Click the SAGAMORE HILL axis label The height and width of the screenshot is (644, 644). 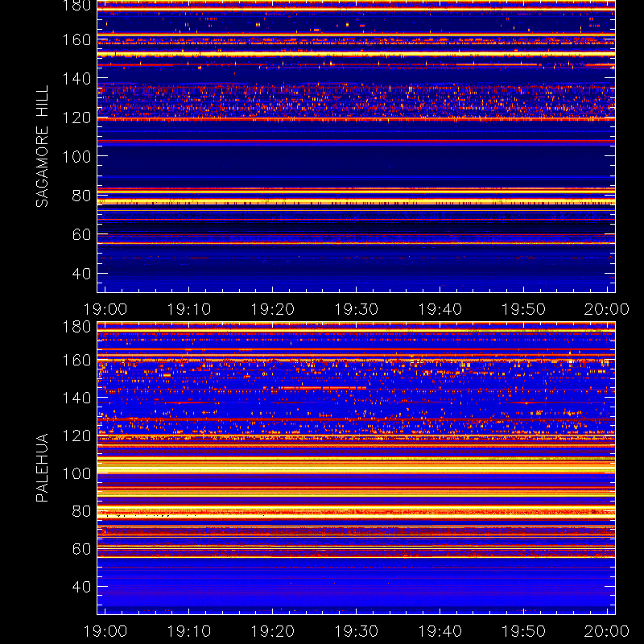click(43, 147)
